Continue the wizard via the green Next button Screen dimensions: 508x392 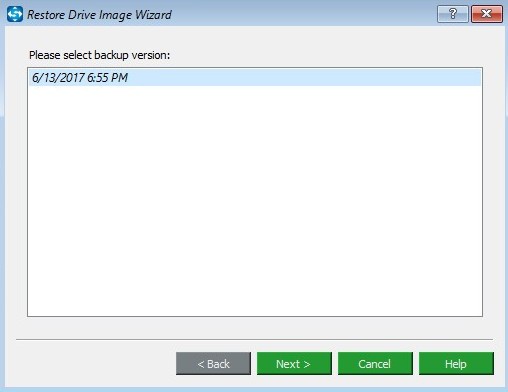click(294, 364)
